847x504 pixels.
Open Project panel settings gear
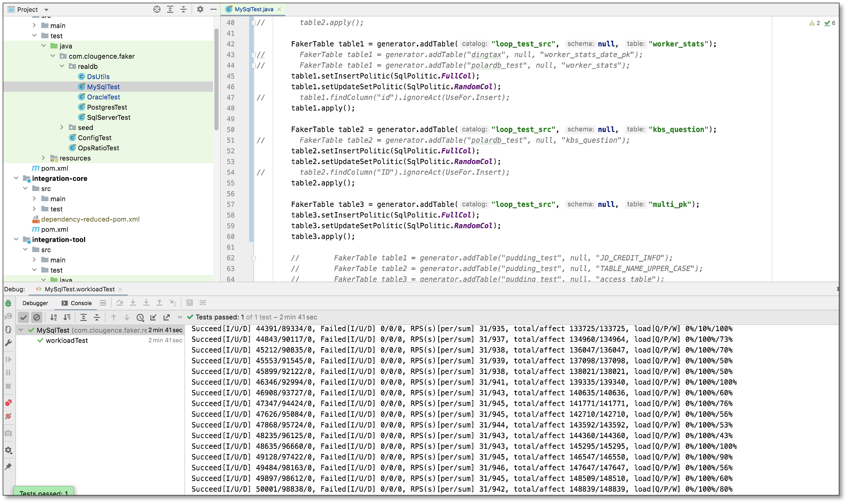click(200, 9)
